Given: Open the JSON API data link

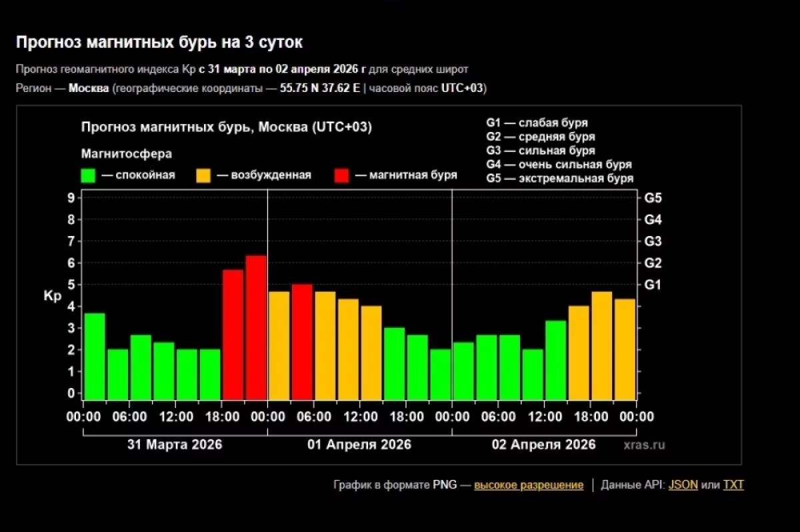Looking at the screenshot, I should click(683, 485).
